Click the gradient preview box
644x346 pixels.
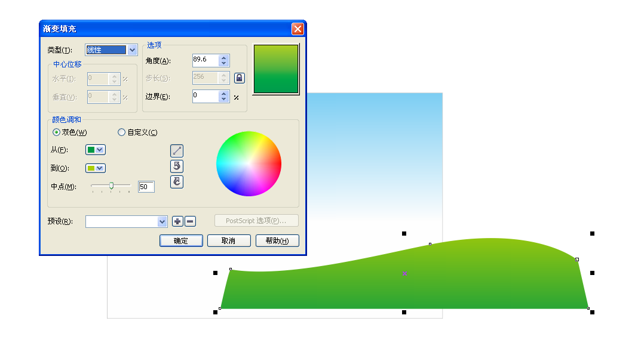pos(276,69)
